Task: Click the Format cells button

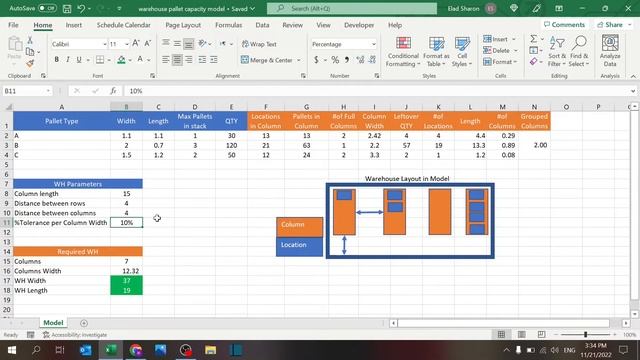Action: tap(500, 62)
